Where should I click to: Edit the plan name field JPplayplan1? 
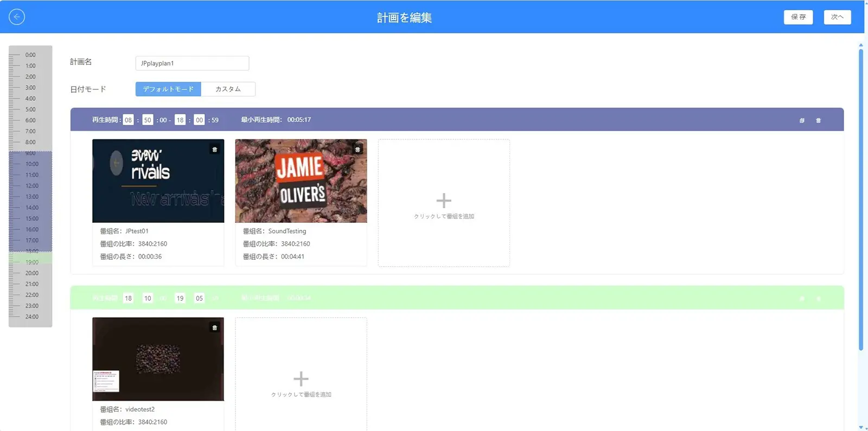192,63
